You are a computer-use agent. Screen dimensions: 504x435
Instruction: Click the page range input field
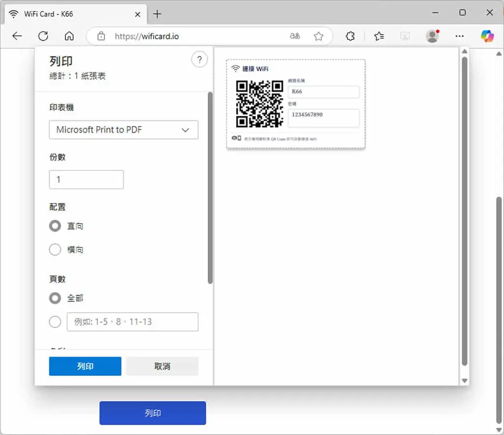click(132, 322)
